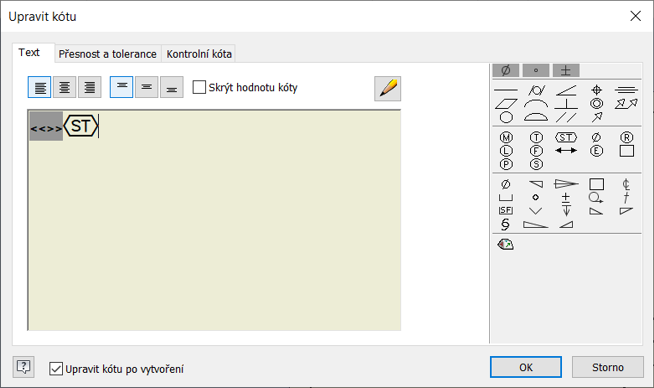Set top vertical text alignment
Screen dimensions: 654x388
[121, 87]
